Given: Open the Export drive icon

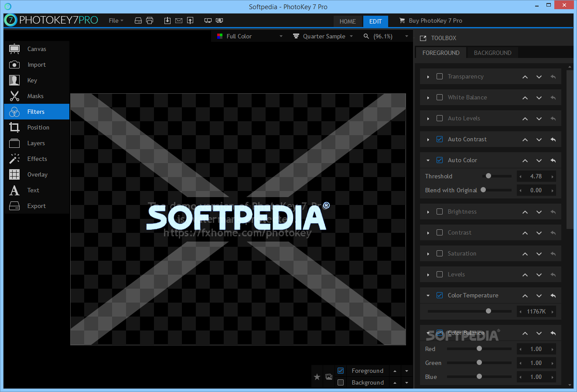Looking at the screenshot, I should point(14,206).
